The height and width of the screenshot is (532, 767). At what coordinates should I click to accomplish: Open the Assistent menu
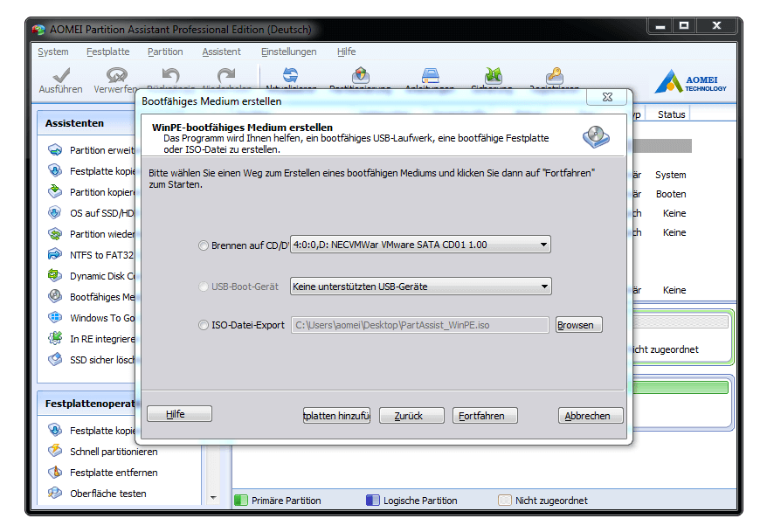[222, 52]
